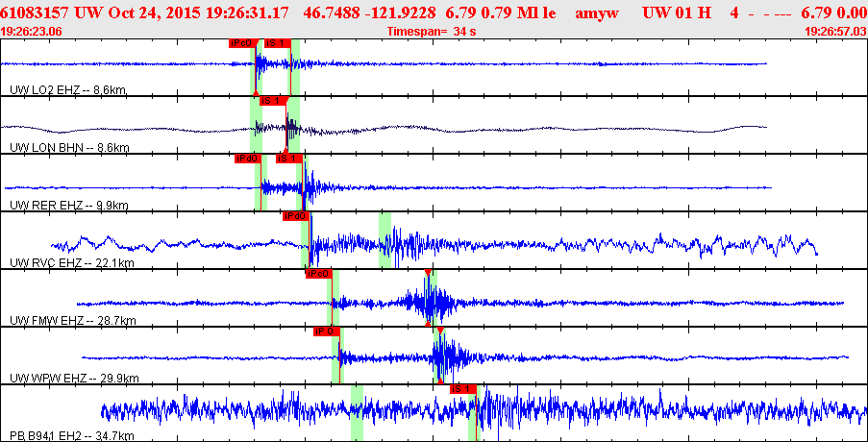Click the 'UW LON BHN -- 8.6km' station label
The height and width of the screenshot is (442, 868).
[x=70, y=148]
